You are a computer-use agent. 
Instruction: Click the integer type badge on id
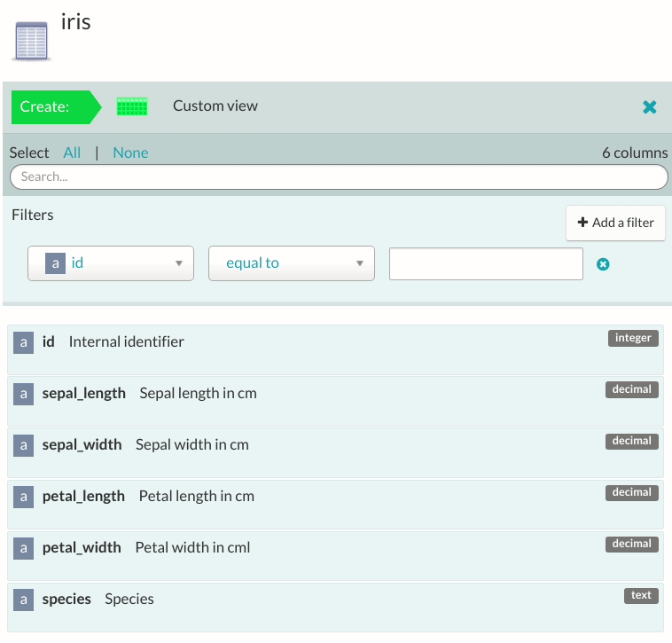[x=633, y=338]
